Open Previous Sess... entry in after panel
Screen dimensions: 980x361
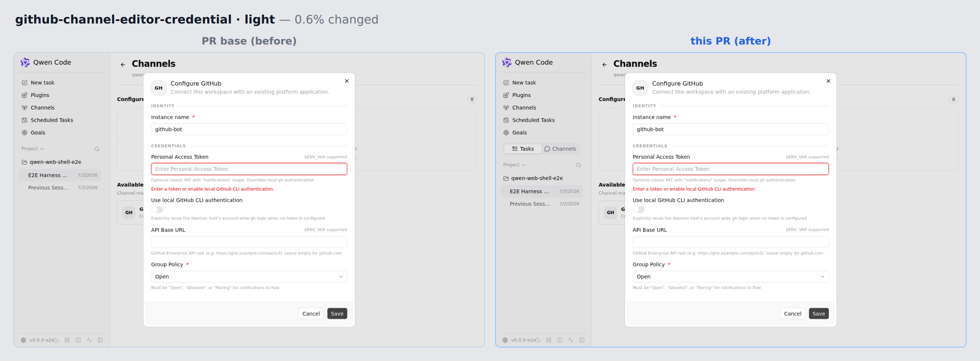542,204
